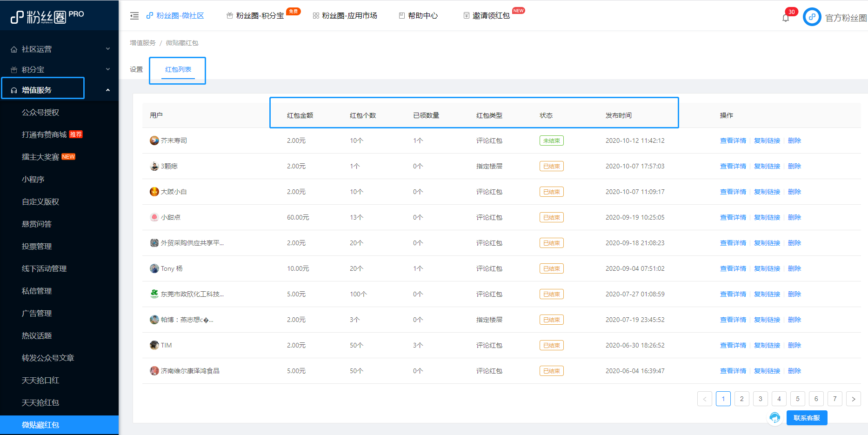
Task: Click the 增值服务 headset icon in sidebar
Action: 14,90
